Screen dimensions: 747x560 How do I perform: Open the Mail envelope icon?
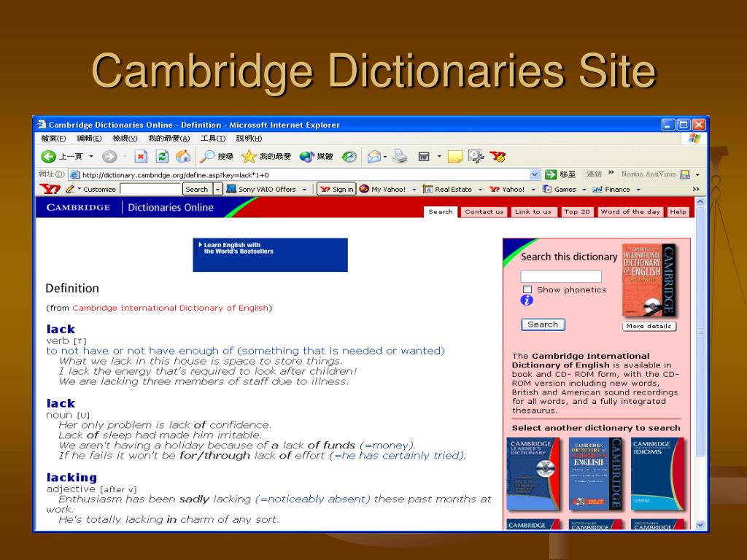click(374, 156)
